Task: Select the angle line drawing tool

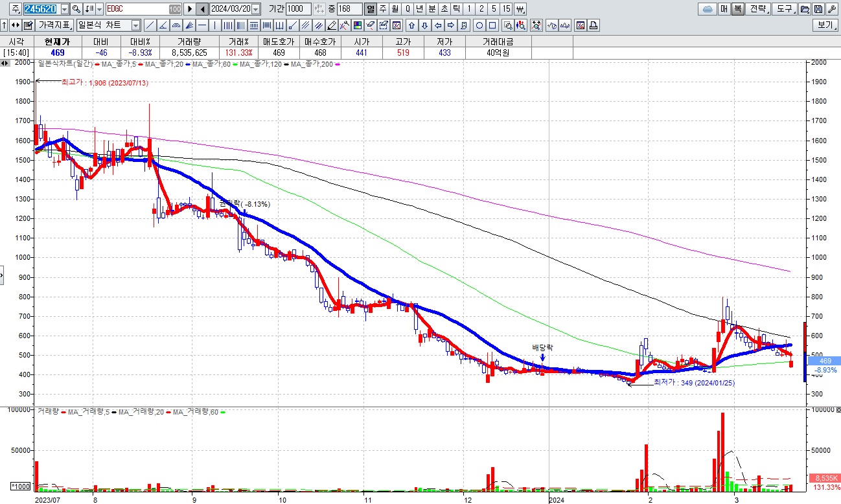Action: [x=163, y=25]
